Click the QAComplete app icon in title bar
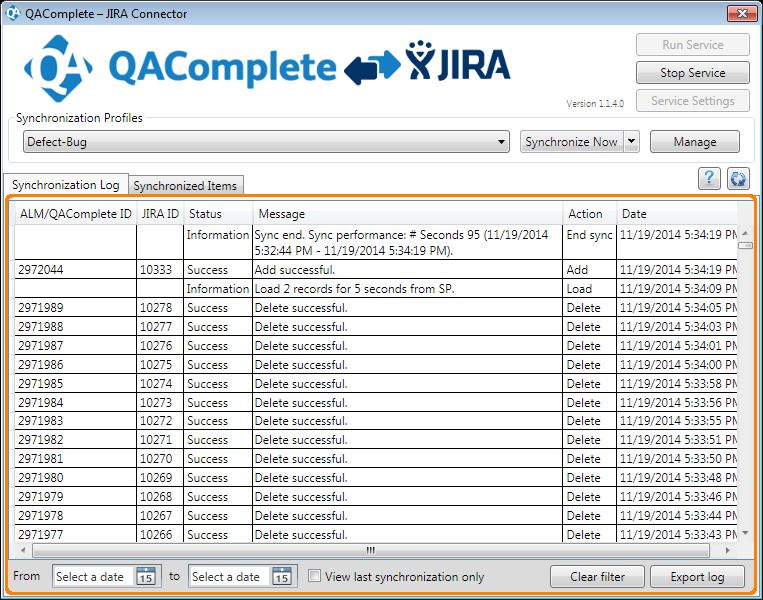Viewport: 763px width, 600px height. [x=13, y=13]
